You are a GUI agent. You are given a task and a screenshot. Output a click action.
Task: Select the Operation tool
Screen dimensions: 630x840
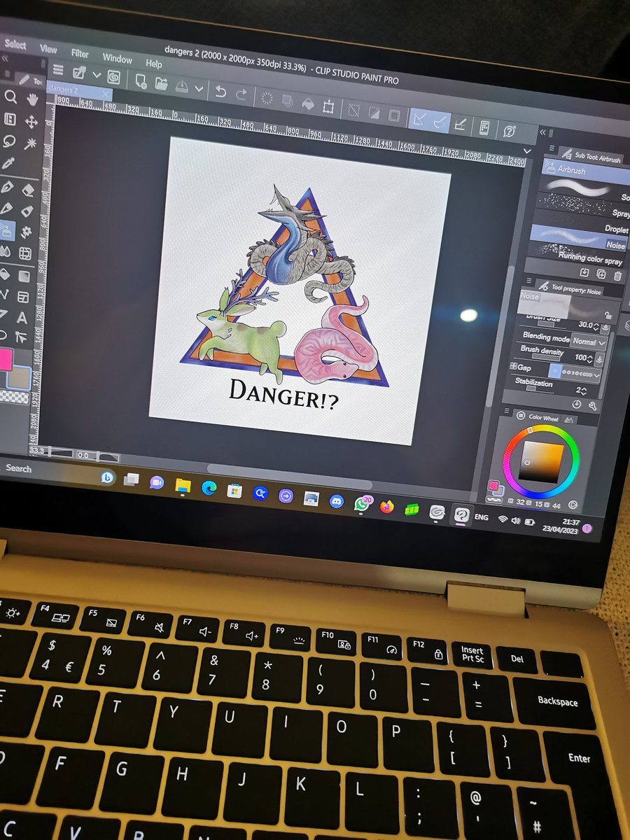coord(10,118)
